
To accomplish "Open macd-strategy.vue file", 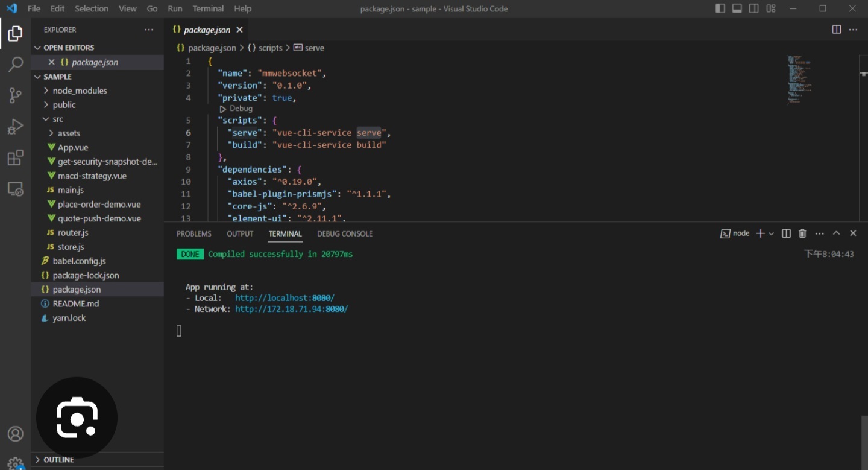I will coord(97,176).
